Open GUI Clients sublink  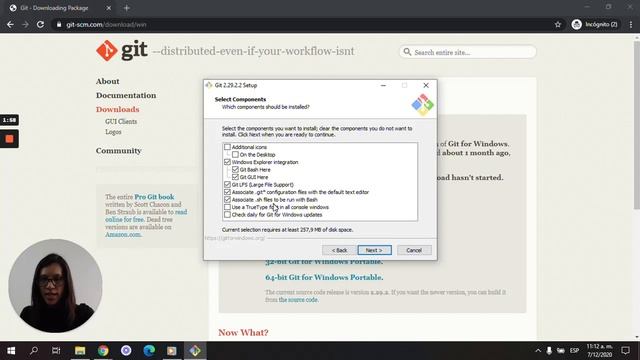pos(121,122)
